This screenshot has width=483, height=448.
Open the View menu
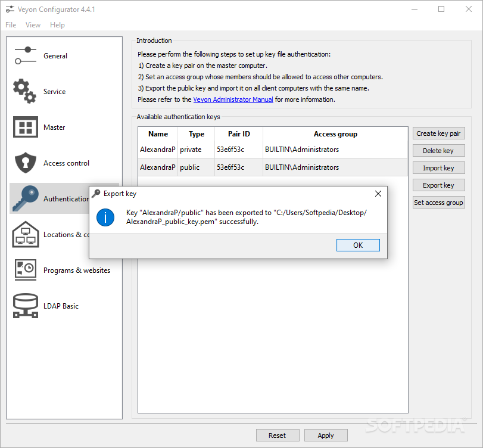33,25
